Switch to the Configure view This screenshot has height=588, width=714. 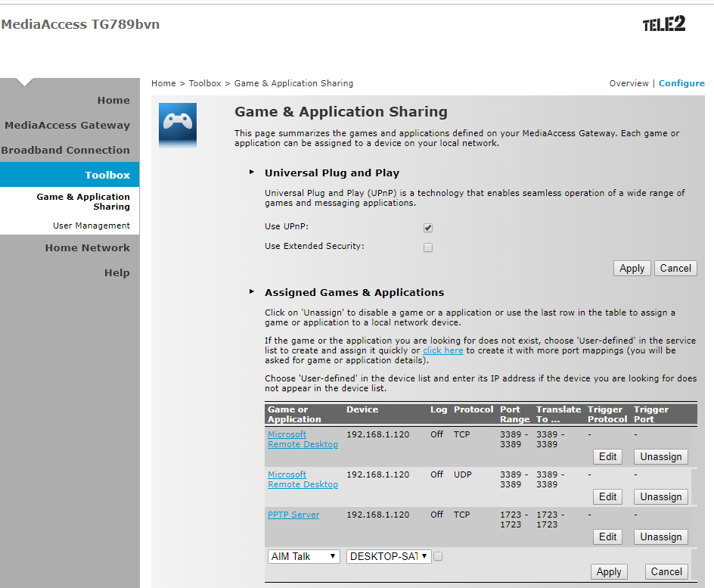point(681,83)
